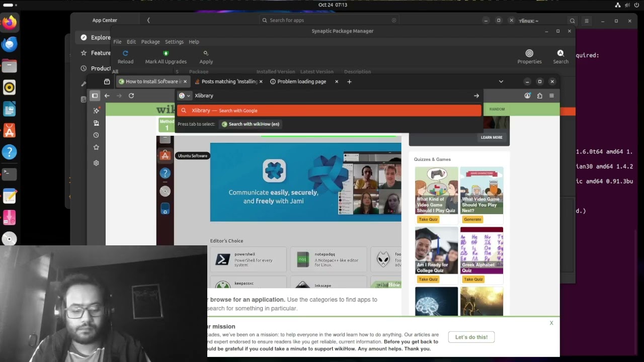This screenshot has height=362, width=644.
Task: Open the Settings menu in Synaptic
Action: pyautogui.click(x=174, y=42)
